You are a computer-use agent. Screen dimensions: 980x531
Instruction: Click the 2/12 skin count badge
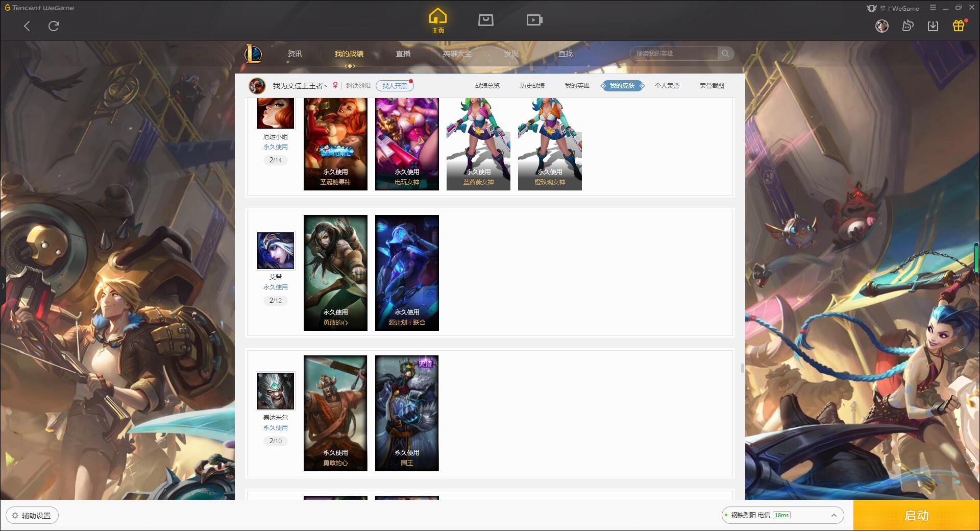tap(276, 301)
